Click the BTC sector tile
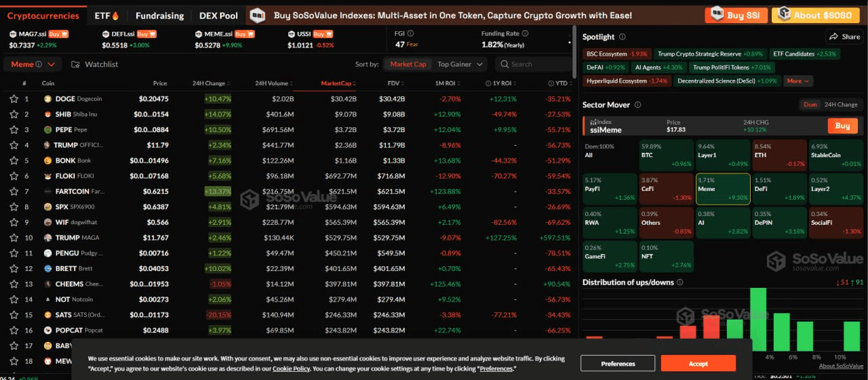This screenshot has width=868, height=380. pos(667,154)
